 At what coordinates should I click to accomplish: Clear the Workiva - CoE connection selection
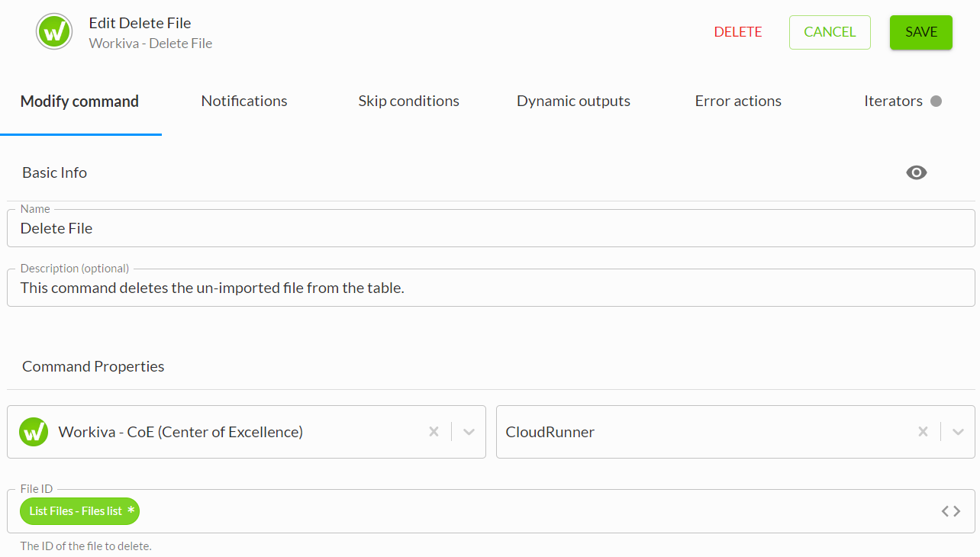pyautogui.click(x=434, y=432)
